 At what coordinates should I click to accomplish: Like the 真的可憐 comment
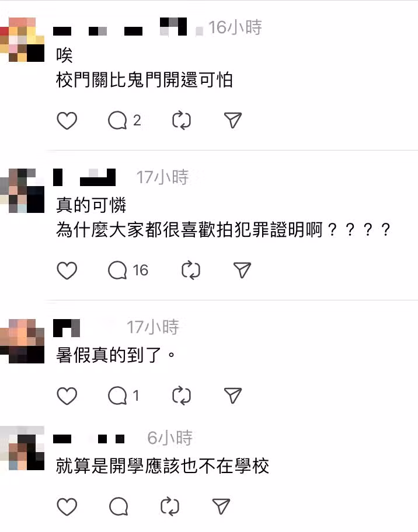tap(67, 271)
